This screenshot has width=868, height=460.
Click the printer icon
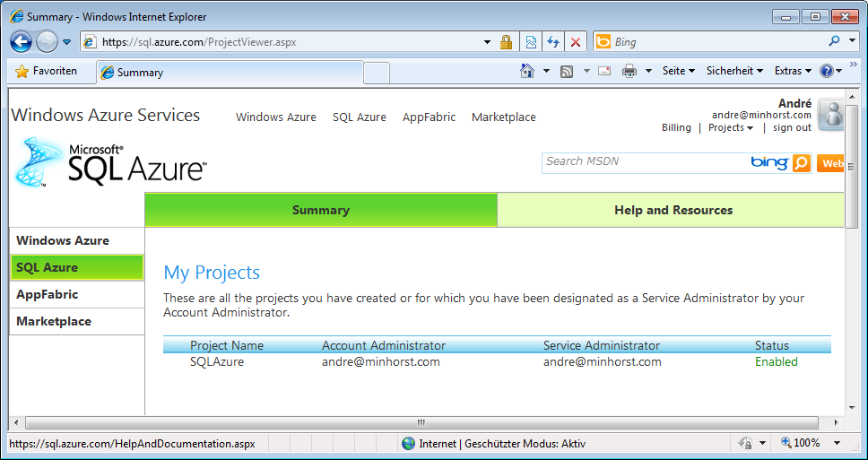(x=629, y=71)
